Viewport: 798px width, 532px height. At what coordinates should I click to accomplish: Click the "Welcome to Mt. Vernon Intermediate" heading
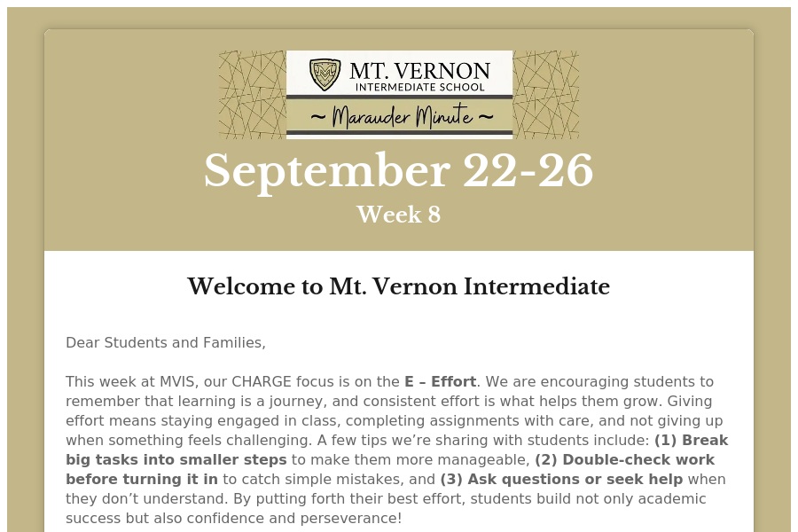click(399, 286)
